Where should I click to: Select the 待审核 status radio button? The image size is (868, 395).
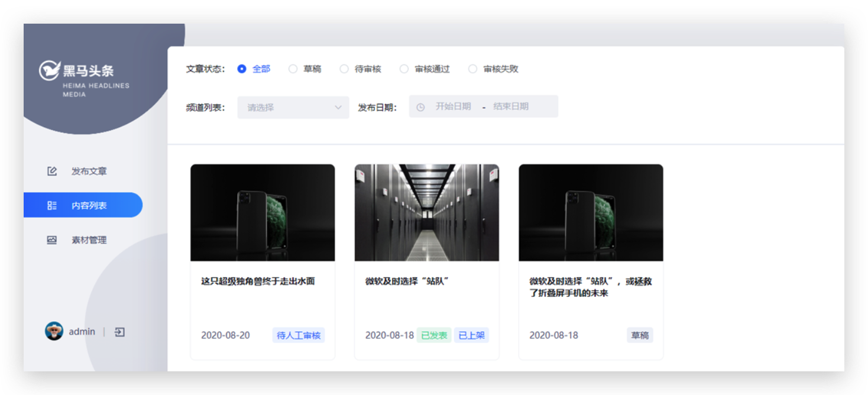tap(344, 69)
